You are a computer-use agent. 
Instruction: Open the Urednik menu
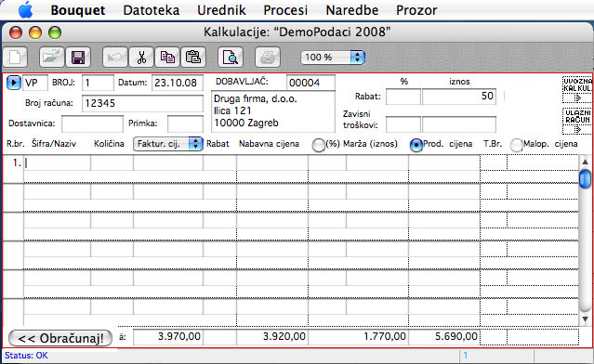click(221, 10)
